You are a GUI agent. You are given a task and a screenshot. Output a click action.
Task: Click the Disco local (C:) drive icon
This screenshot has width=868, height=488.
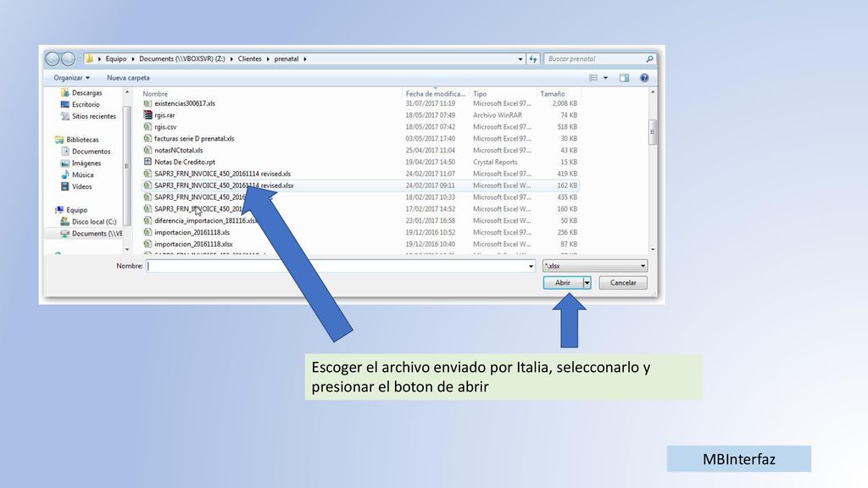point(64,221)
